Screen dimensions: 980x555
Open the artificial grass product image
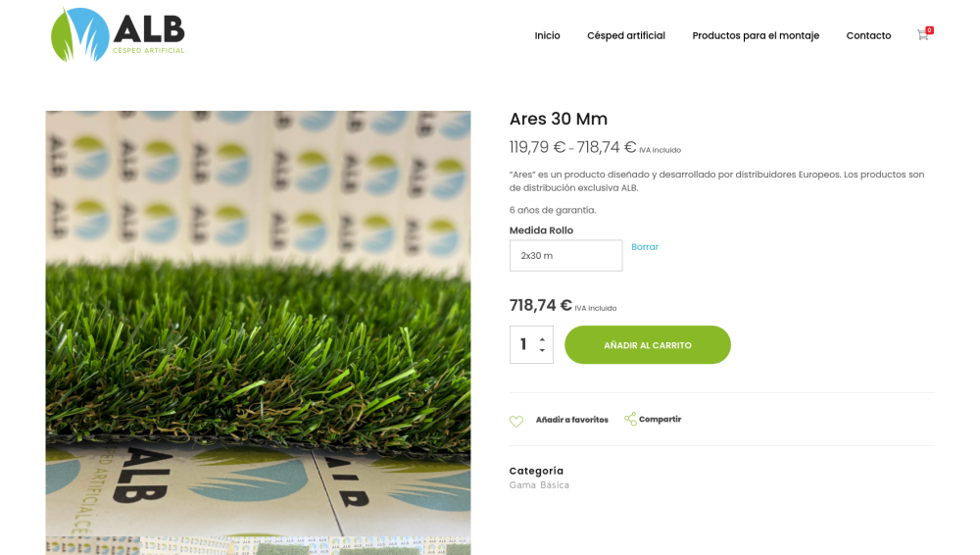click(x=258, y=332)
